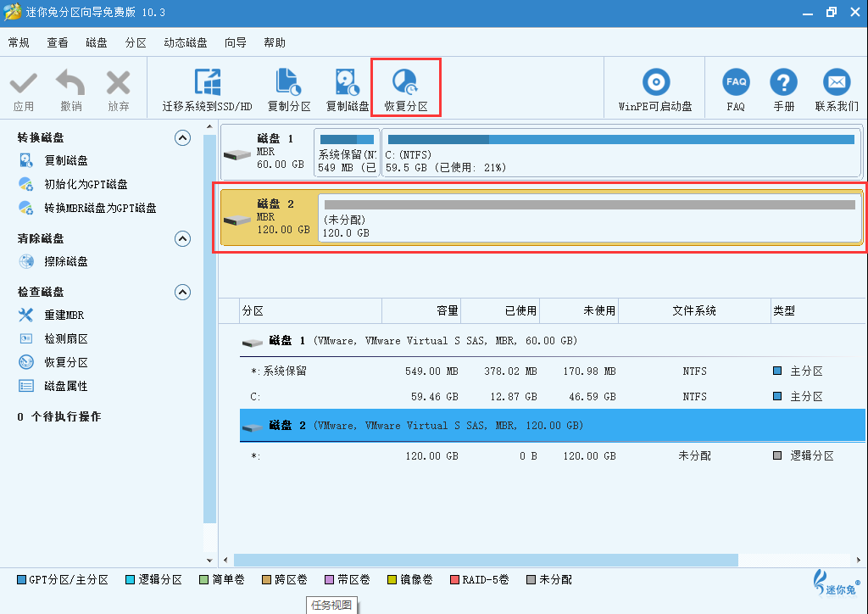Sort by the Capacity (容量) column header
This screenshot has width=868, height=614.
421,310
